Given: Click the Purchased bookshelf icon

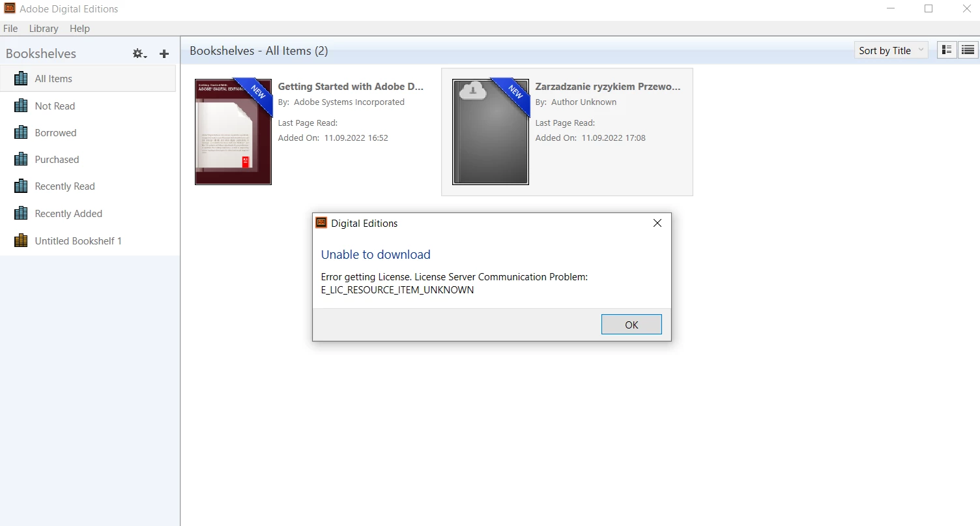Looking at the screenshot, I should (x=21, y=159).
